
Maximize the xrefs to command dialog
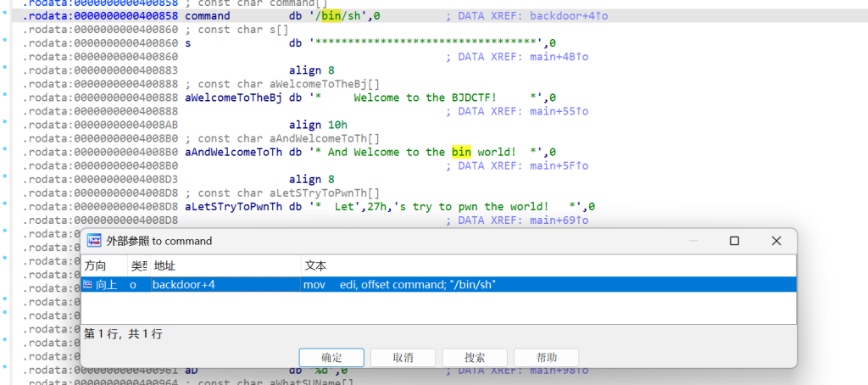pos(735,241)
